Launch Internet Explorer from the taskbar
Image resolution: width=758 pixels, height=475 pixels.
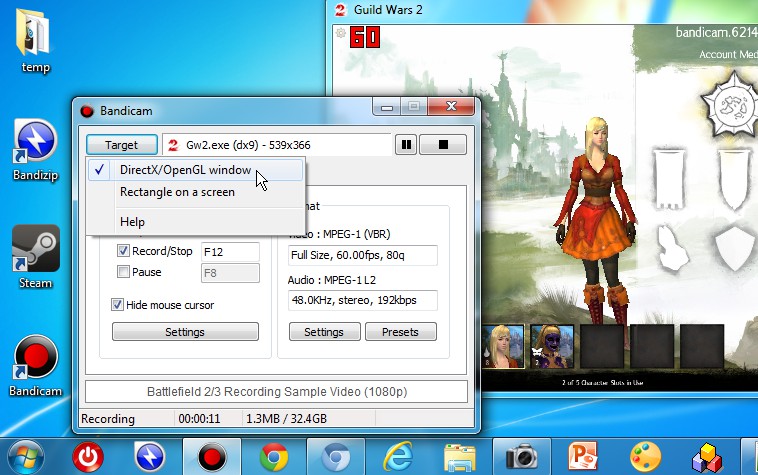[398, 457]
